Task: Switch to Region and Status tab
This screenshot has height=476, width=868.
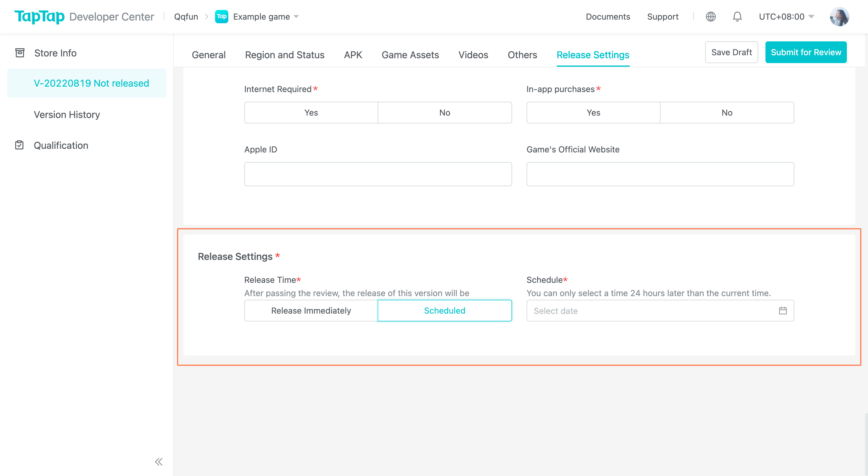Action: (x=284, y=55)
